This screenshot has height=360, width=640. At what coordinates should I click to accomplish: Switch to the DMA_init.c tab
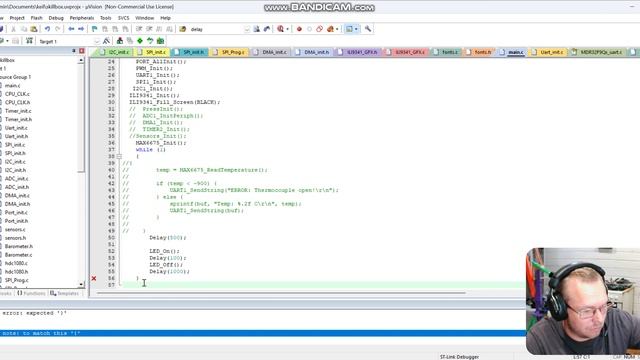270,52
